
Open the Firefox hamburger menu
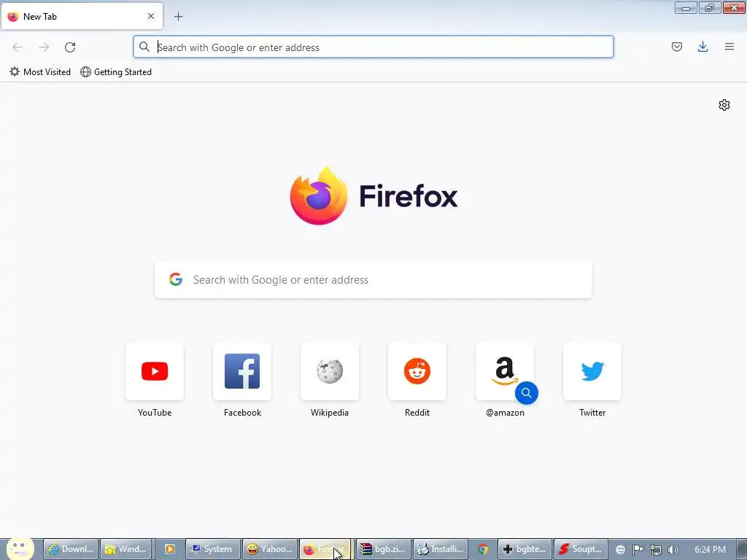pos(729,47)
